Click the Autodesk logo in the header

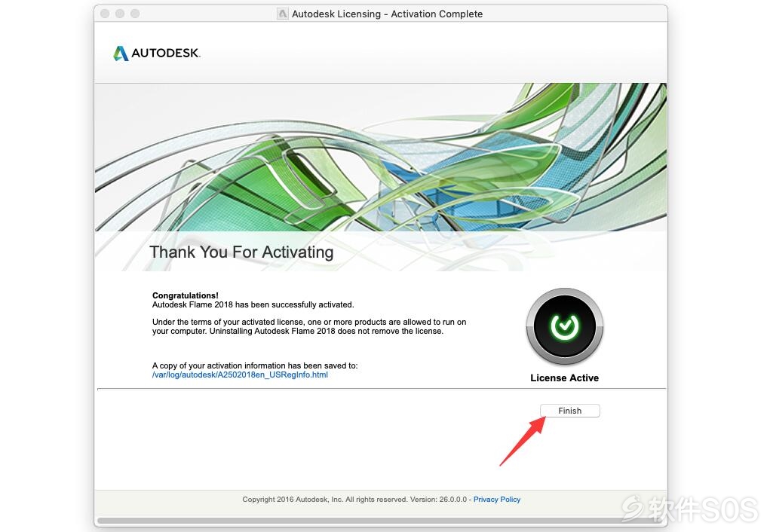(x=157, y=53)
